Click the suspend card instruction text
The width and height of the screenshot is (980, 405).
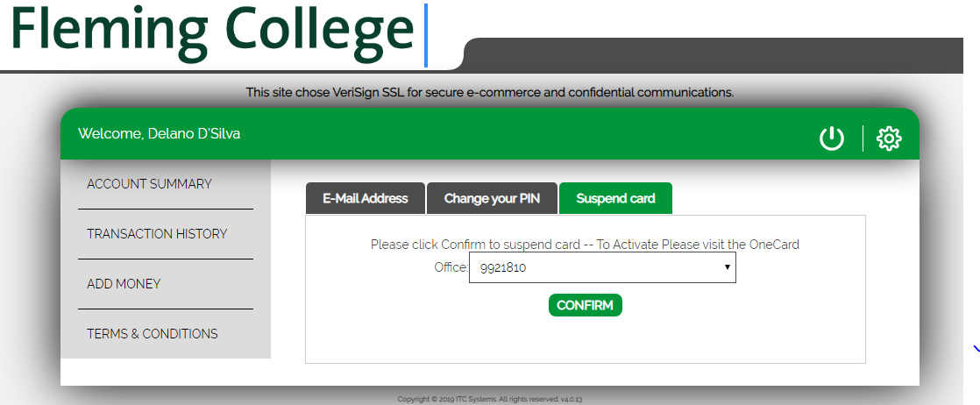coord(585,245)
